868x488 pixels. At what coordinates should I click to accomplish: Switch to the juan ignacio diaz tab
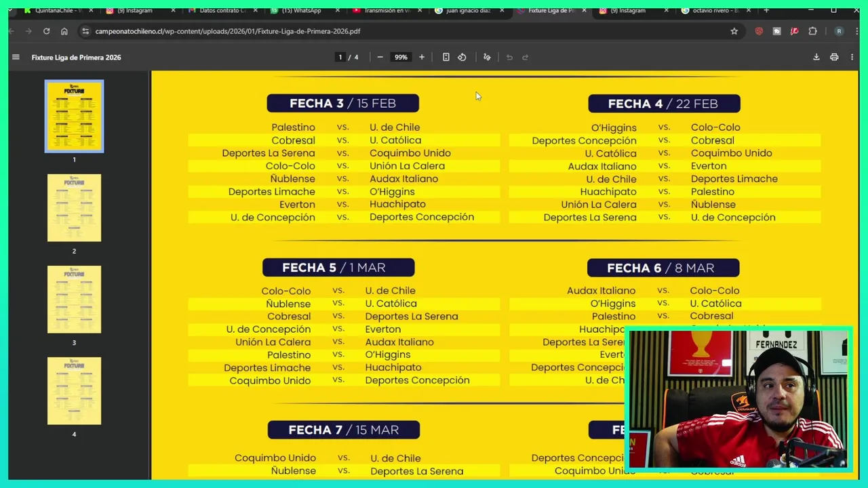coord(469,10)
